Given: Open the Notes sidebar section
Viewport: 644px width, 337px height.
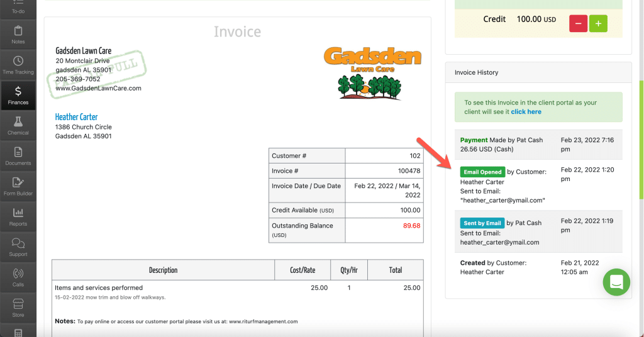Looking at the screenshot, I should coord(18,35).
